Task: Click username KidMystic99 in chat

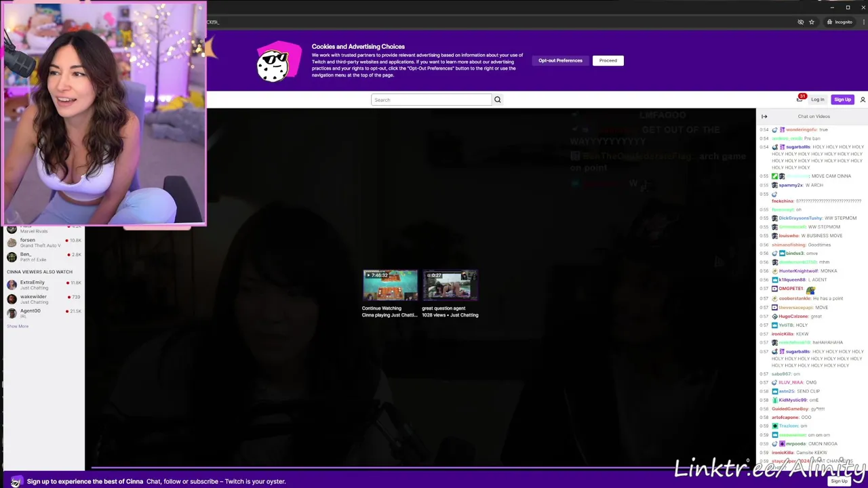Action: pyautogui.click(x=793, y=400)
